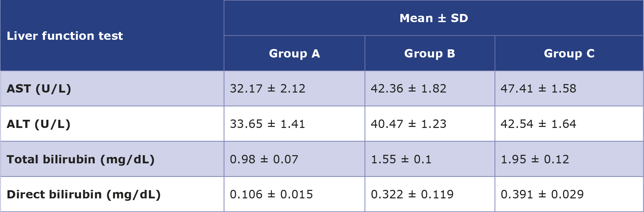Click the Group A column header
The height and width of the screenshot is (212, 644).
point(294,53)
